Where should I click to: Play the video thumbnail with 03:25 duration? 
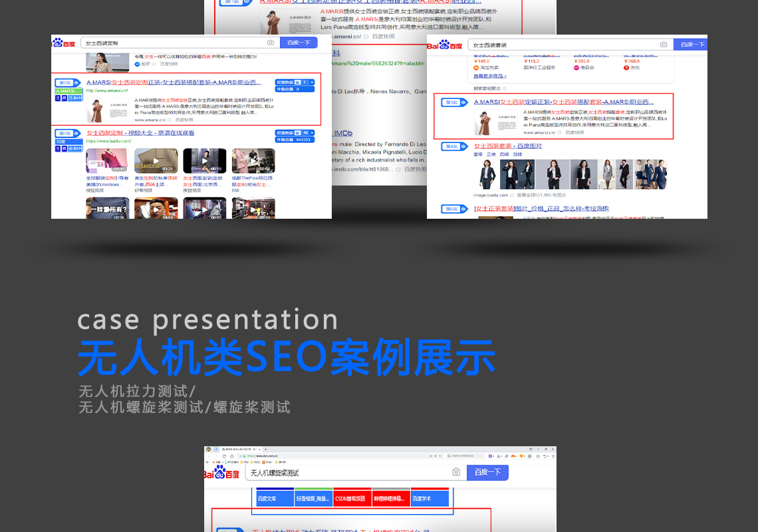[x=156, y=161]
